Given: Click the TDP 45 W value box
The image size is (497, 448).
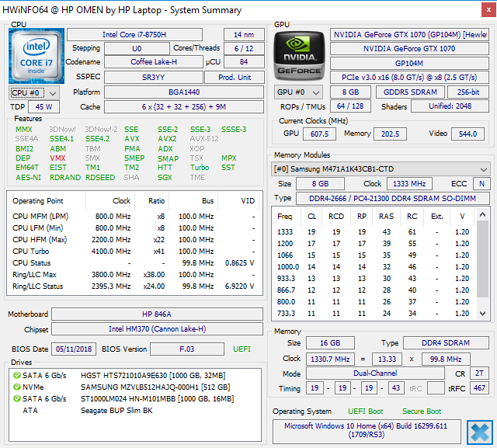Looking at the screenshot, I should (x=43, y=107).
